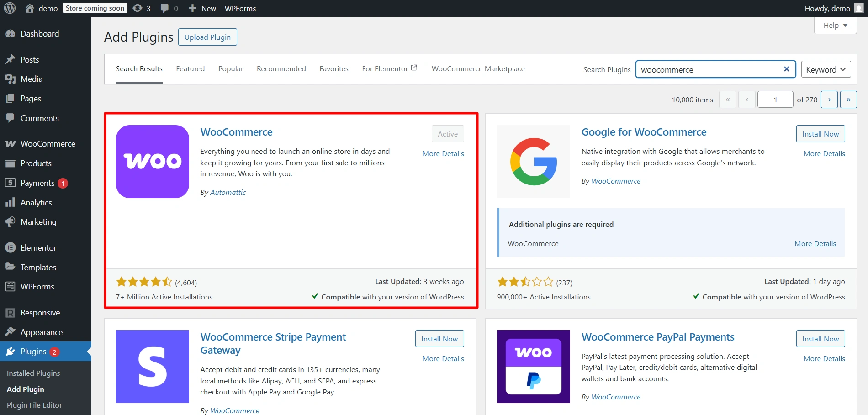This screenshot has height=415, width=868.
Task: Switch to the Popular tab
Action: 231,69
